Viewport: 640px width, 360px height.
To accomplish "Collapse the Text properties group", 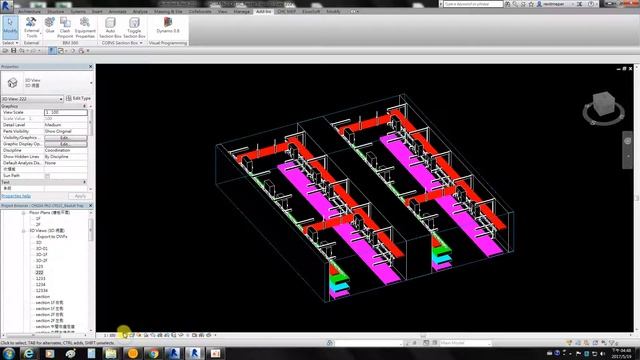I will [x=85, y=182].
